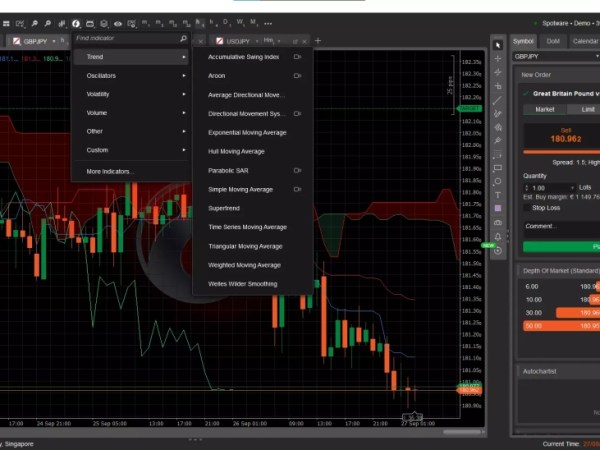This screenshot has height=450, width=600.
Task: Expand the Oscillators submenu
Action: [131, 75]
